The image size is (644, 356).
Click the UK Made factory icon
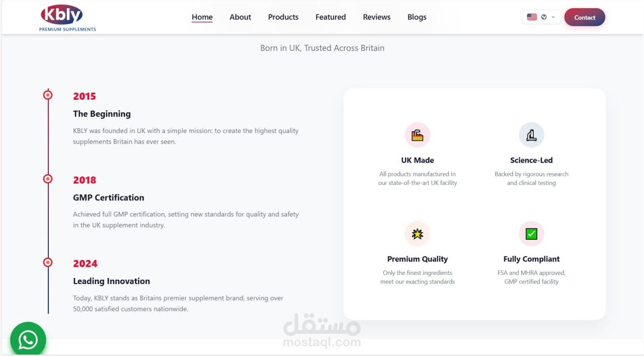(418, 135)
